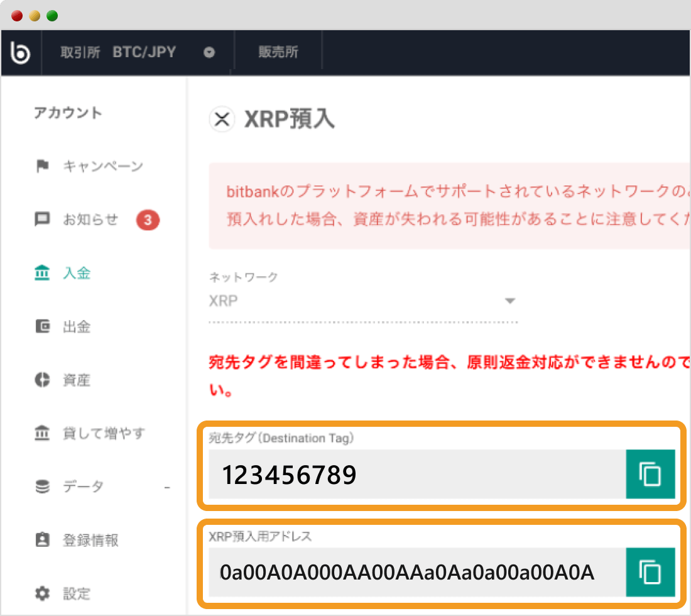Click the bitbank logo in the top bar

[x=20, y=52]
